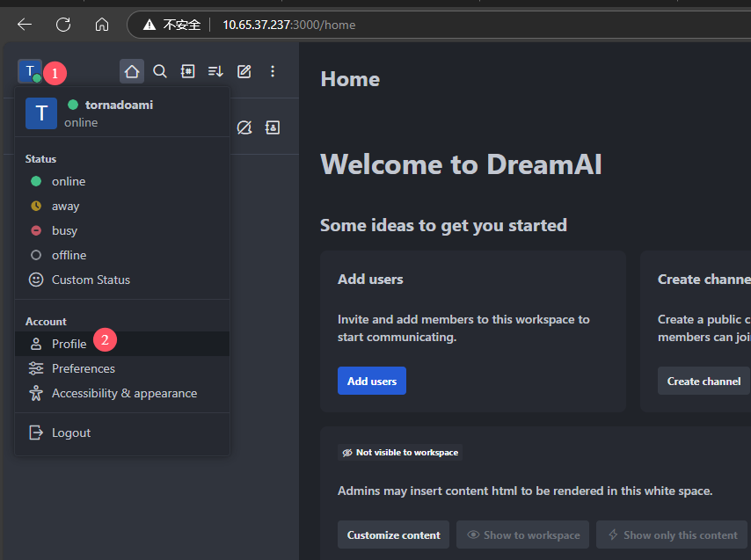Click the insecure connection warning icon
This screenshot has height=560, width=751.
[x=149, y=25]
